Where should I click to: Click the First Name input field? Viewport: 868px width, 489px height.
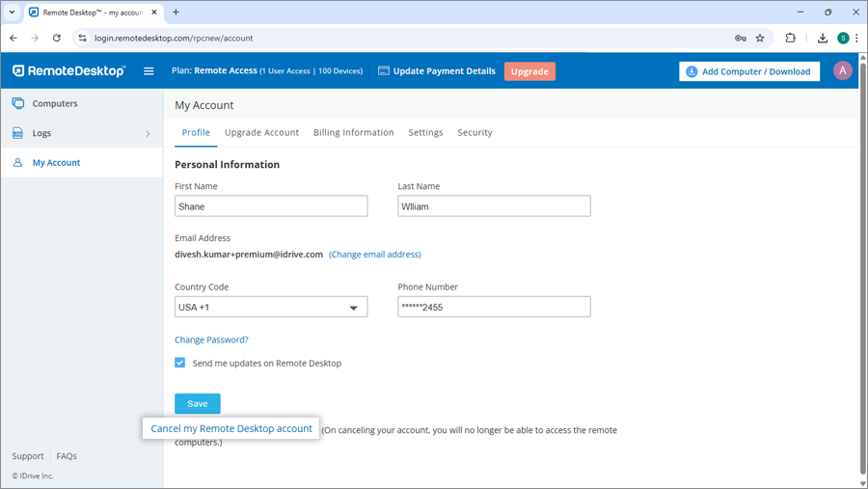[x=271, y=206]
